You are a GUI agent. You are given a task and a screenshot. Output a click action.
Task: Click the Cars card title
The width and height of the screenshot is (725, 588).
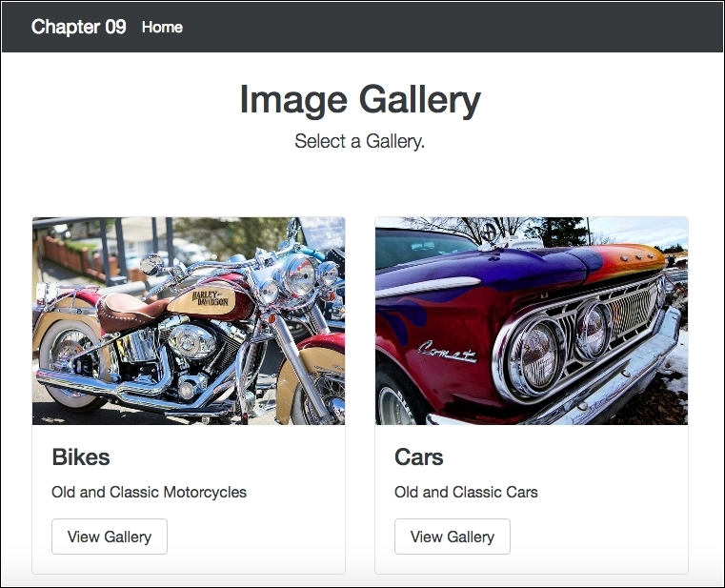(419, 457)
